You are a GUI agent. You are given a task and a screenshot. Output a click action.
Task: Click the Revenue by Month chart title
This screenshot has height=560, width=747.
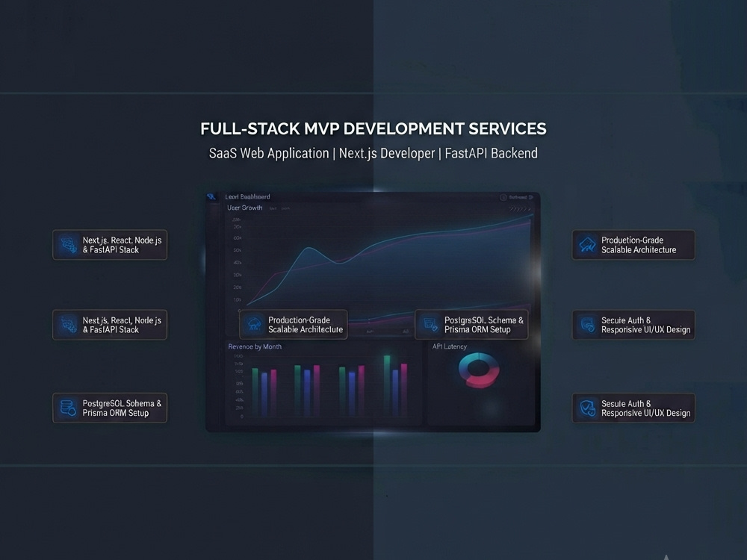click(255, 346)
